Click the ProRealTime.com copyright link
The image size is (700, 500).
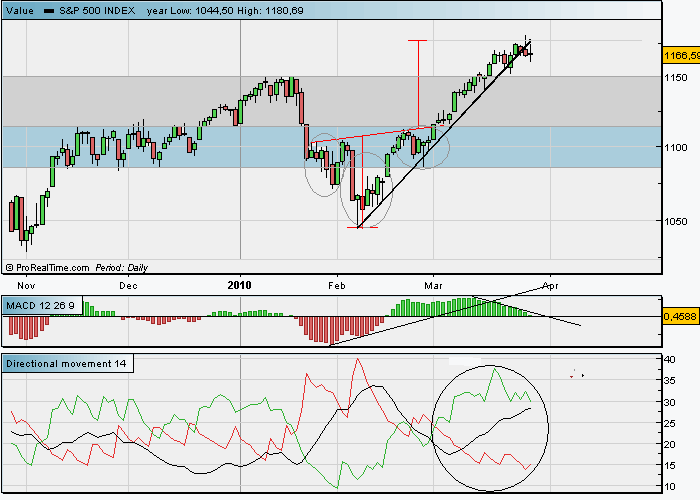click(x=47, y=268)
